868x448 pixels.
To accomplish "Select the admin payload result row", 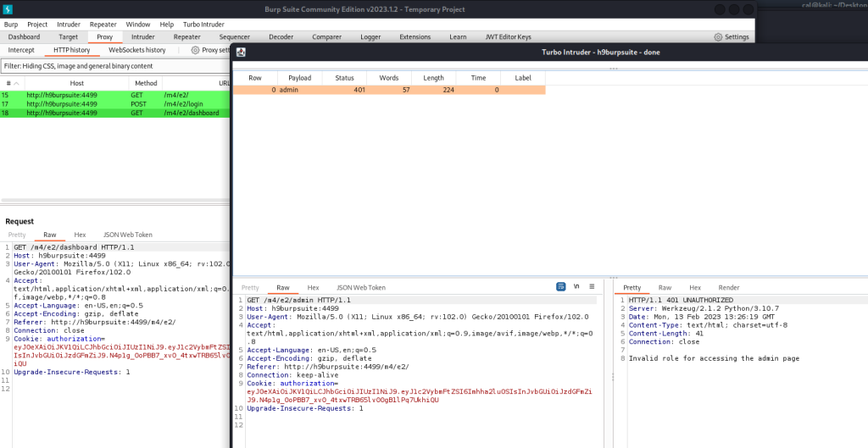I will pos(389,90).
